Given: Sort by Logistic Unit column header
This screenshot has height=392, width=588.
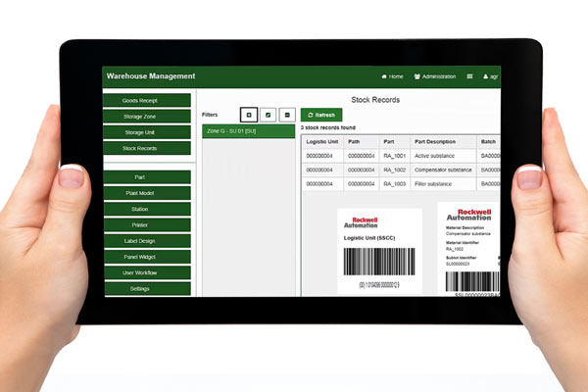Looking at the screenshot, I should tap(322, 142).
